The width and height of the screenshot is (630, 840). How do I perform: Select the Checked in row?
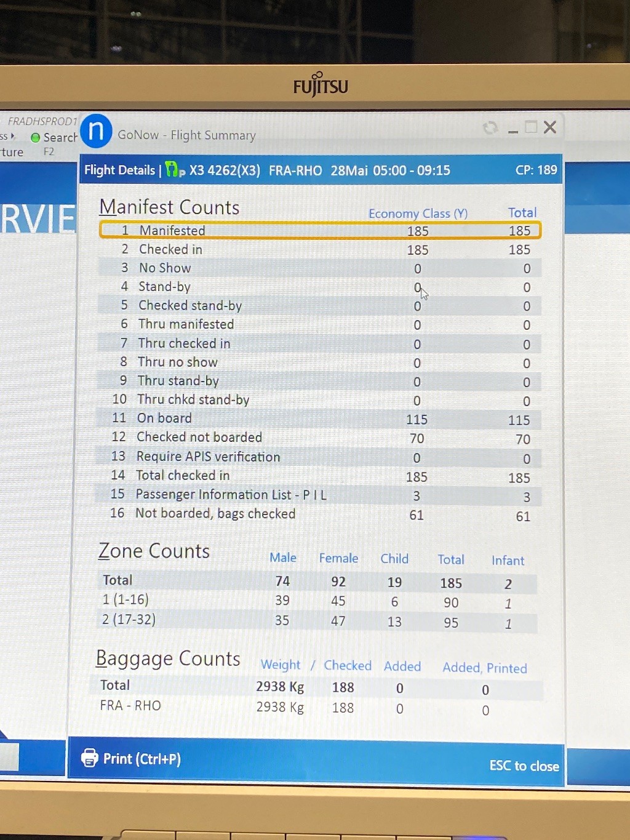pyautogui.click(x=319, y=250)
